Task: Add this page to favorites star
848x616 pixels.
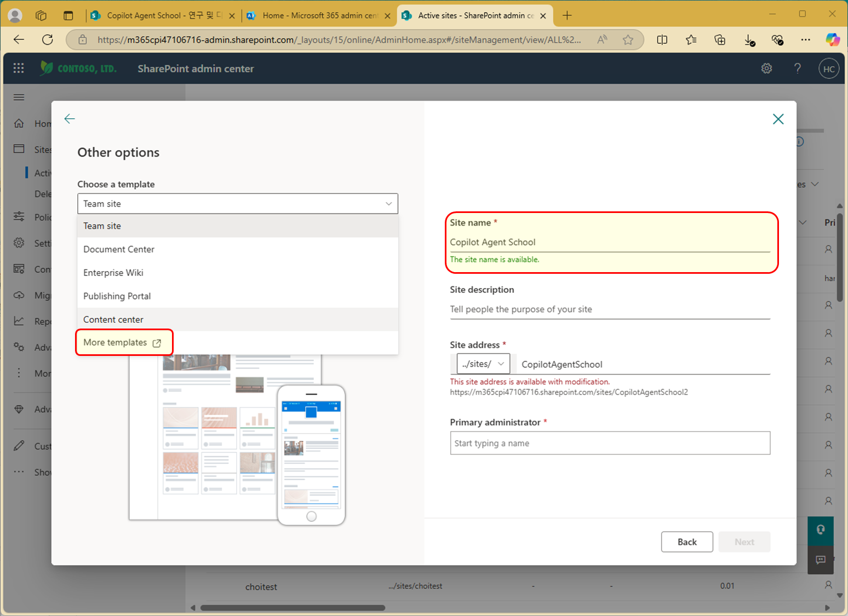Action: pos(628,39)
